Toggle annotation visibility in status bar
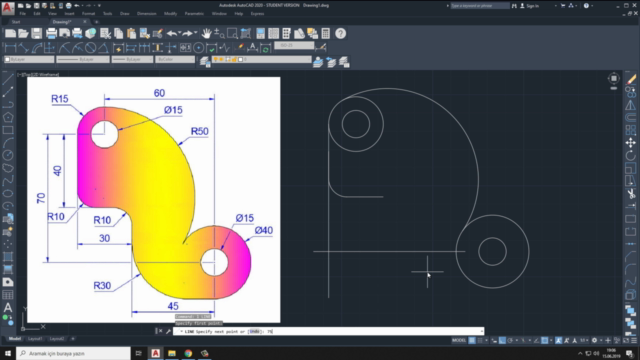Viewport: 640px width, 360px height. click(558, 340)
